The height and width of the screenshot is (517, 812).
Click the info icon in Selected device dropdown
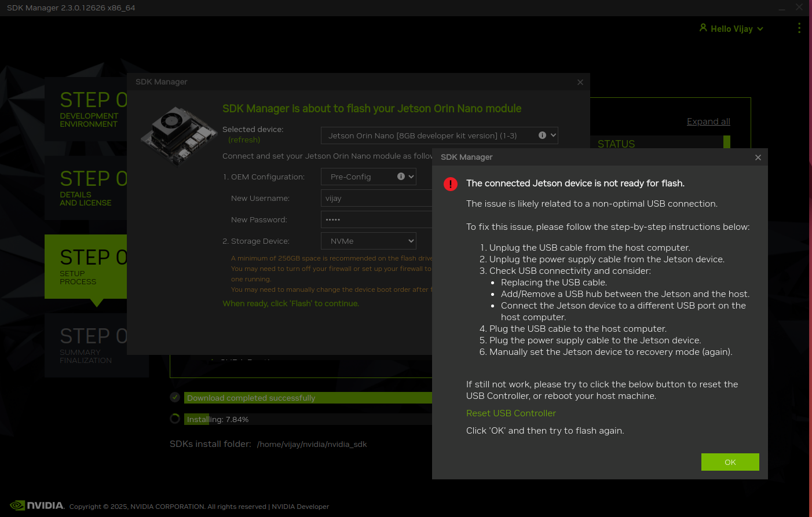[x=542, y=135]
